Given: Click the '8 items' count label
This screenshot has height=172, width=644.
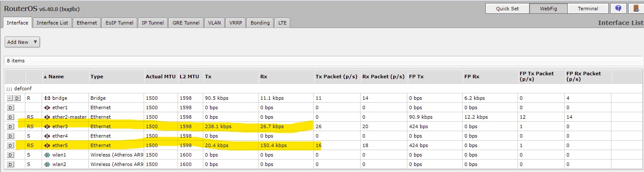Looking at the screenshot, I should point(16,61).
